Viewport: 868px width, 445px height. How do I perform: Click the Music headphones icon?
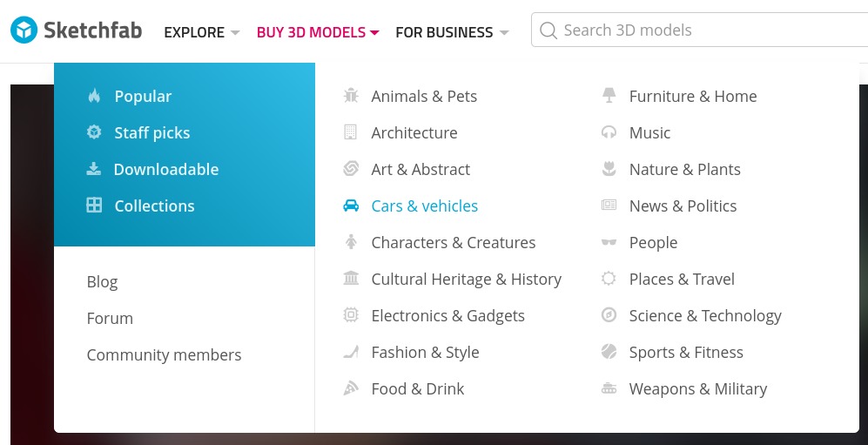point(609,133)
